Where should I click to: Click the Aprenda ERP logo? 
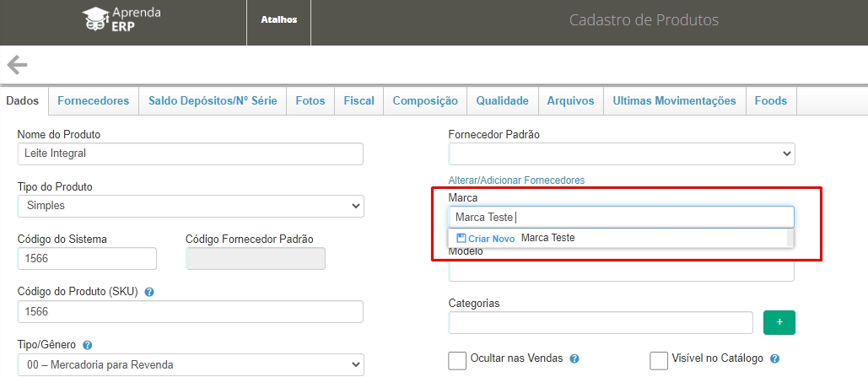(121, 20)
